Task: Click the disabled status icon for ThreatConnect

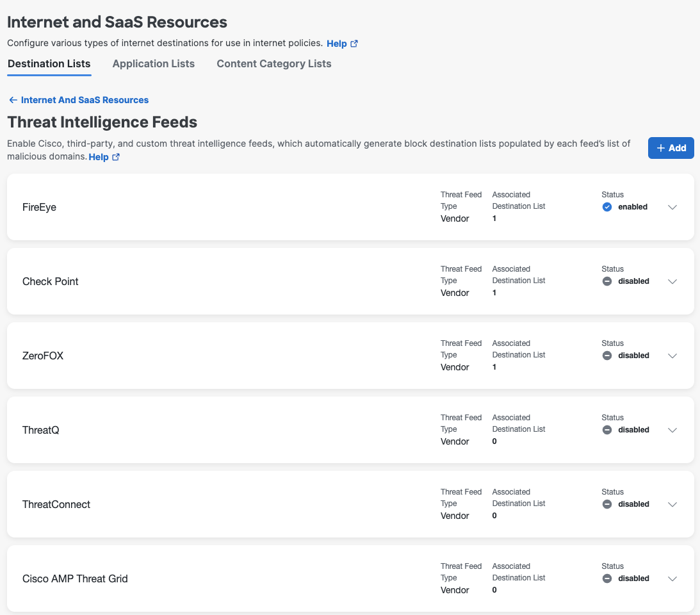Action: pos(606,504)
